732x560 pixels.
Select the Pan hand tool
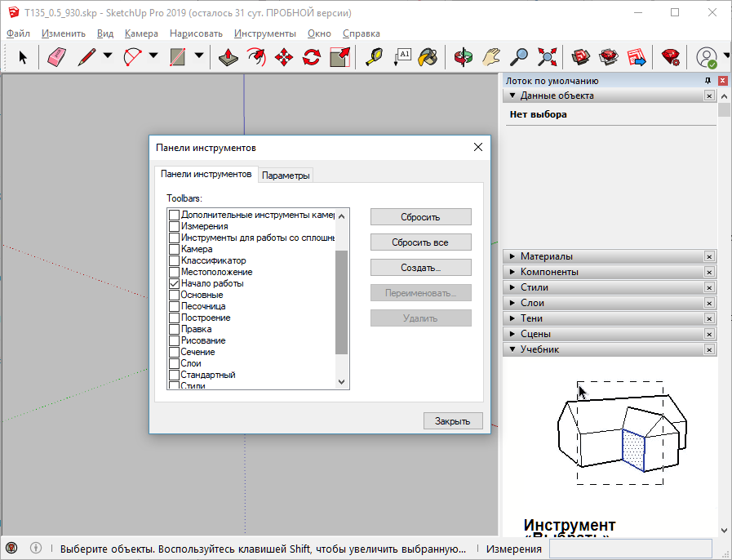click(491, 57)
